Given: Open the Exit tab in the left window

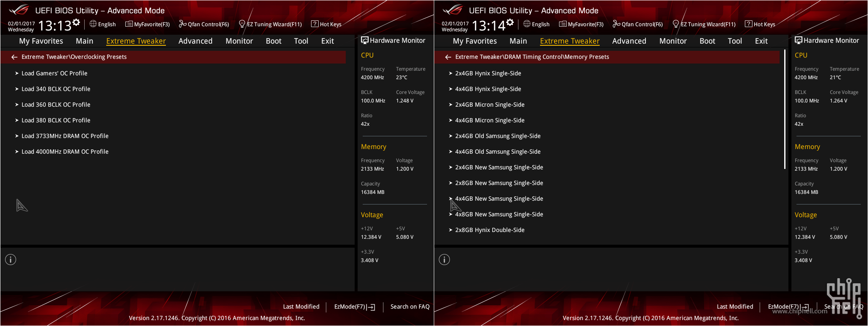Looking at the screenshot, I should tap(328, 41).
